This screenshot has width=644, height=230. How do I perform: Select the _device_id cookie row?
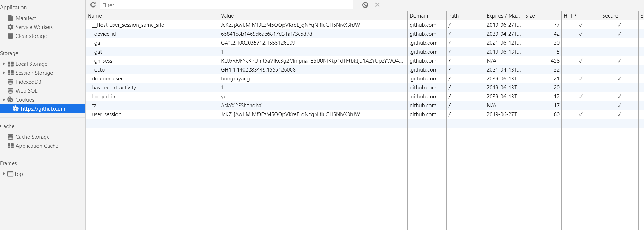pos(365,34)
